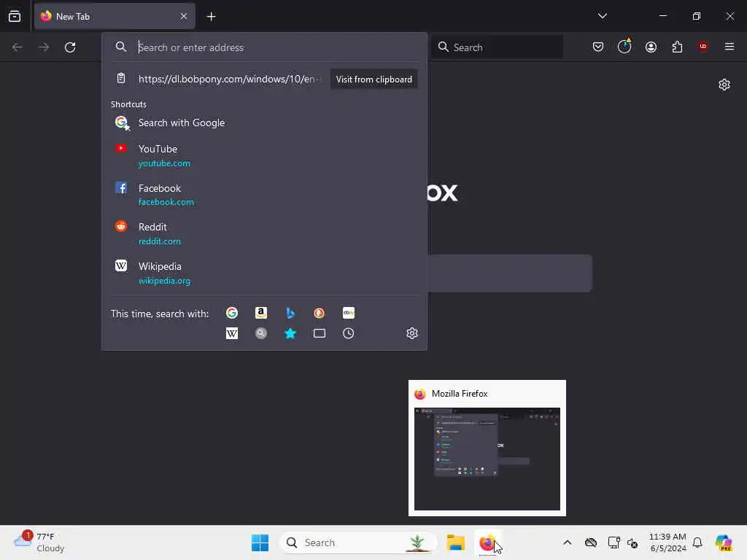Open the Firefox account icon
Viewport: 747px width, 560px height.
click(x=651, y=47)
